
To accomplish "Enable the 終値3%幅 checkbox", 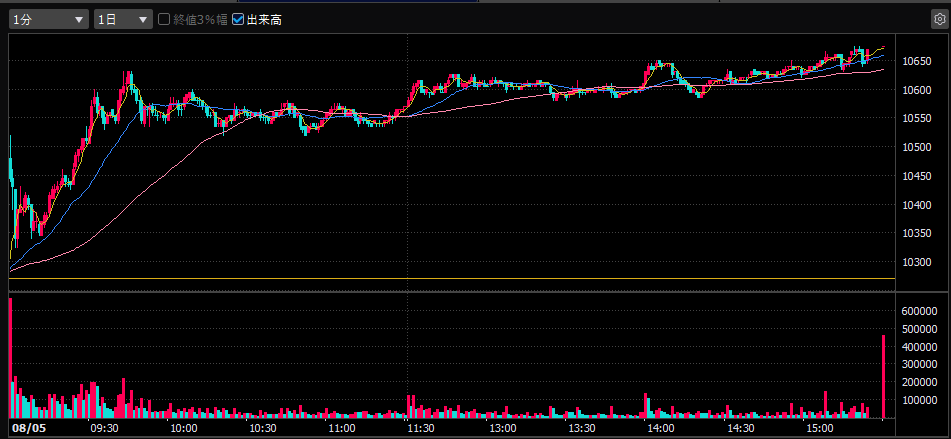I will 164,19.
